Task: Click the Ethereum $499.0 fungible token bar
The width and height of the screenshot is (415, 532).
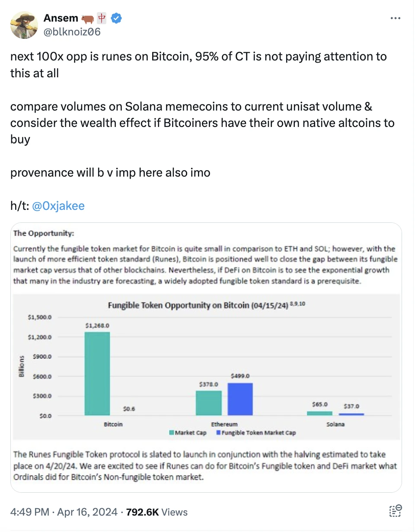Action: pos(240,399)
